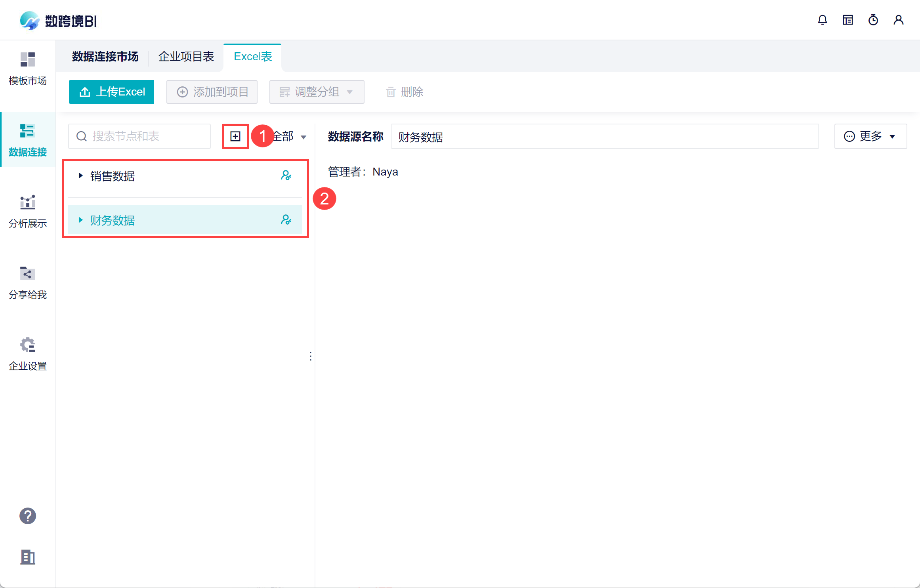
Task: Click the timer clock icon in header
Action: [x=873, y=20]
